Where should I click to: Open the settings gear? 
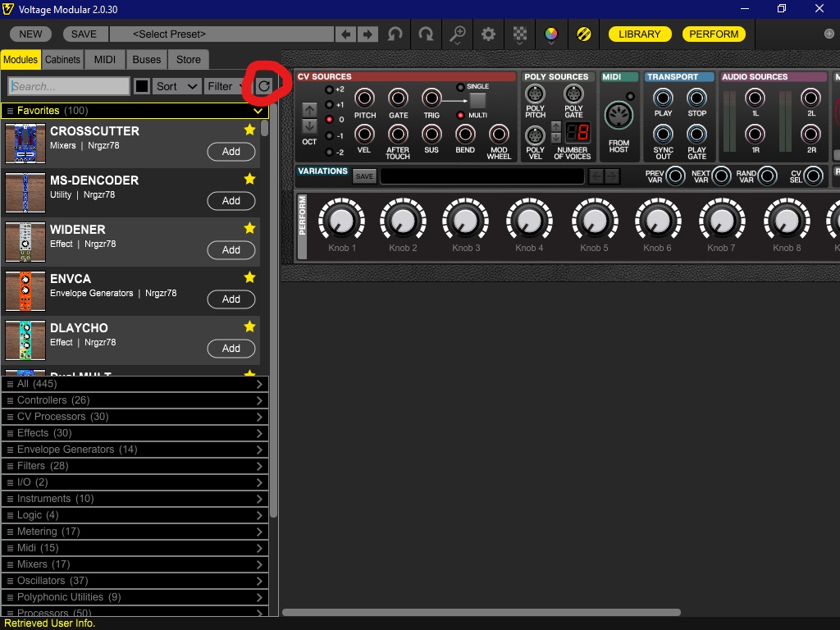click(488, 34)
